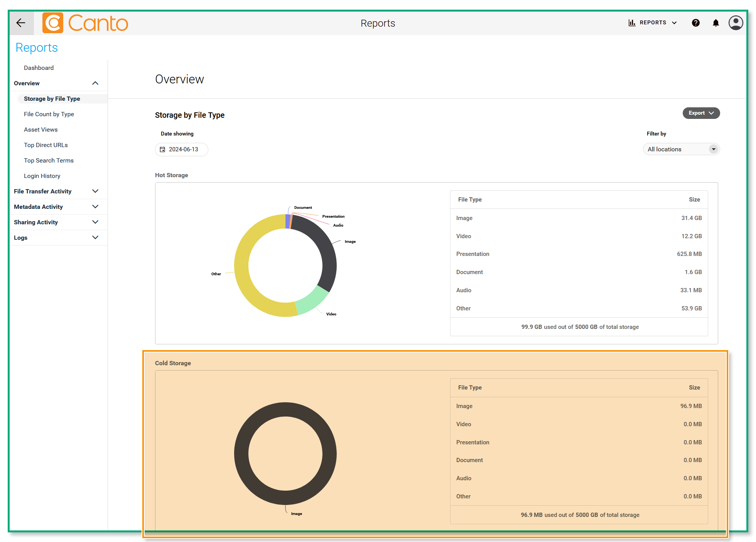The height and width of the screenshot is (542, 756).
Task: Collapse the Overview sidebar section
Action: tap(95, 83)
